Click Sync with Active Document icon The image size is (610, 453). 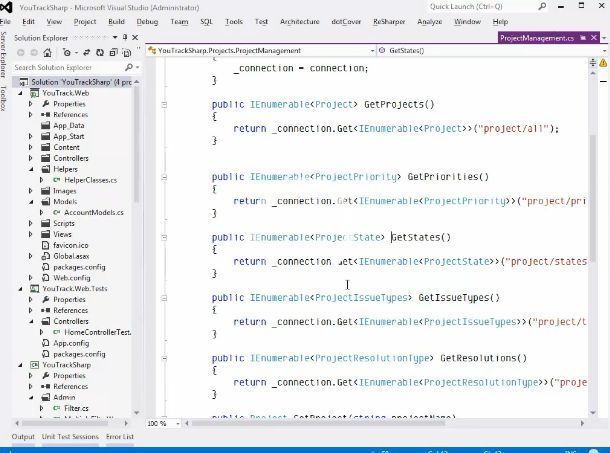point(86,53)
